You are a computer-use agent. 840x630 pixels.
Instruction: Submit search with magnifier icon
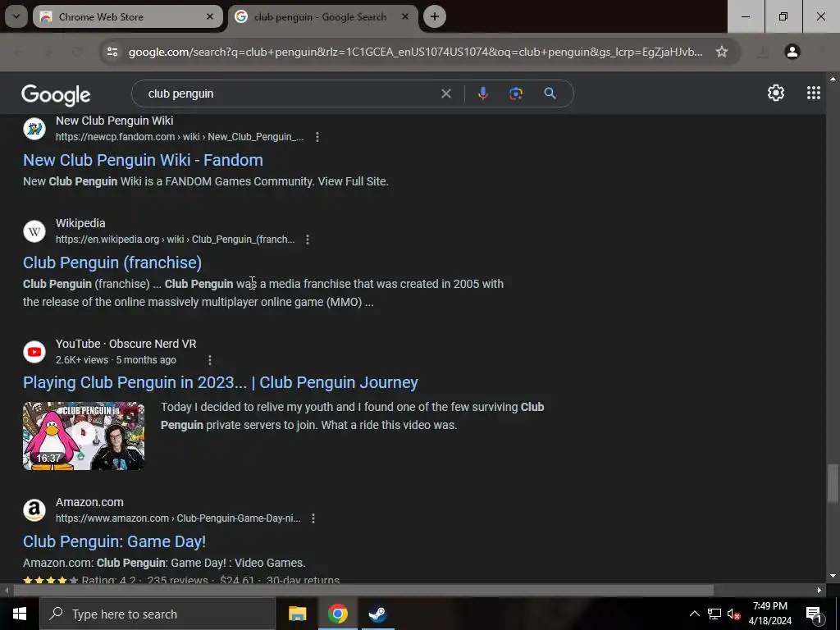click(x=550, y=94)
